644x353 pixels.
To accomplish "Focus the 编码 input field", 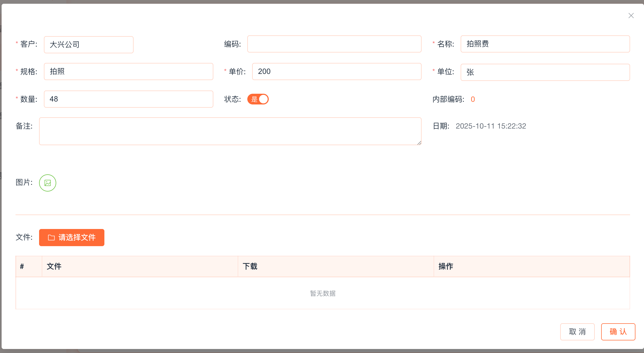I will [x=334, y=44].
